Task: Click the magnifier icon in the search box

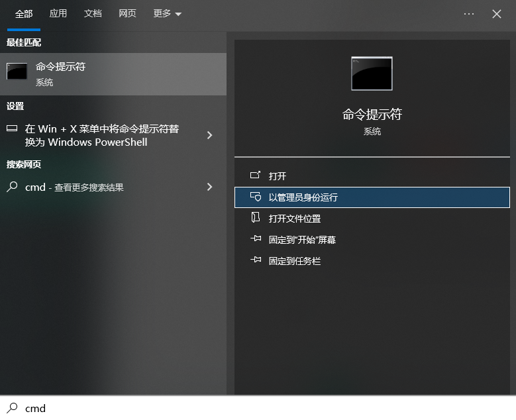Action: point(12,408)
